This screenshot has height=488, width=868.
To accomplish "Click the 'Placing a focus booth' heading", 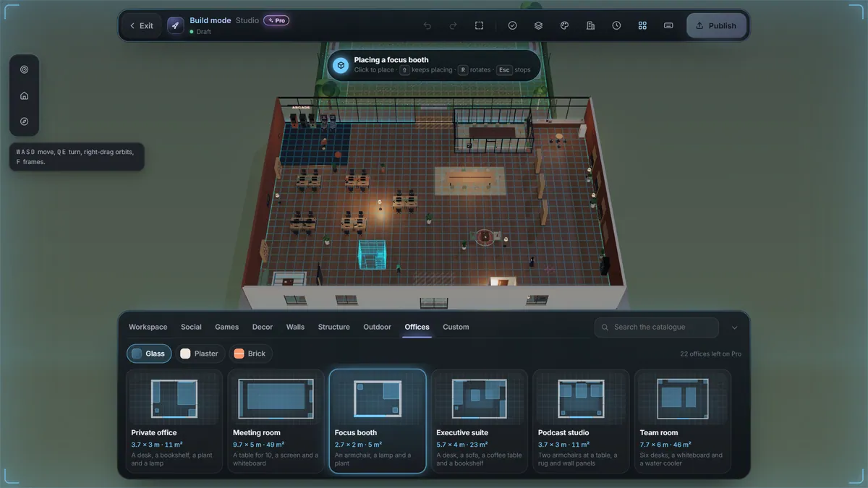I will (391, 60).
